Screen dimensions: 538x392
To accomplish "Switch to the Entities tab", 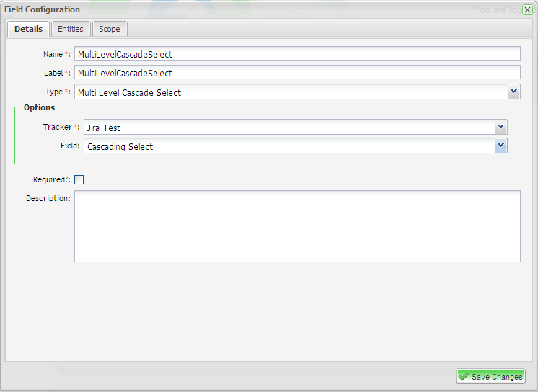I will click(x=71, y=29).
